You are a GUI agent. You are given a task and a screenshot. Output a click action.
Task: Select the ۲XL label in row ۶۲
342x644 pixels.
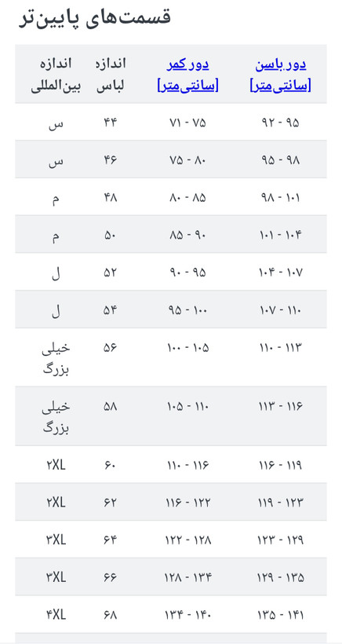pos(56,502)
